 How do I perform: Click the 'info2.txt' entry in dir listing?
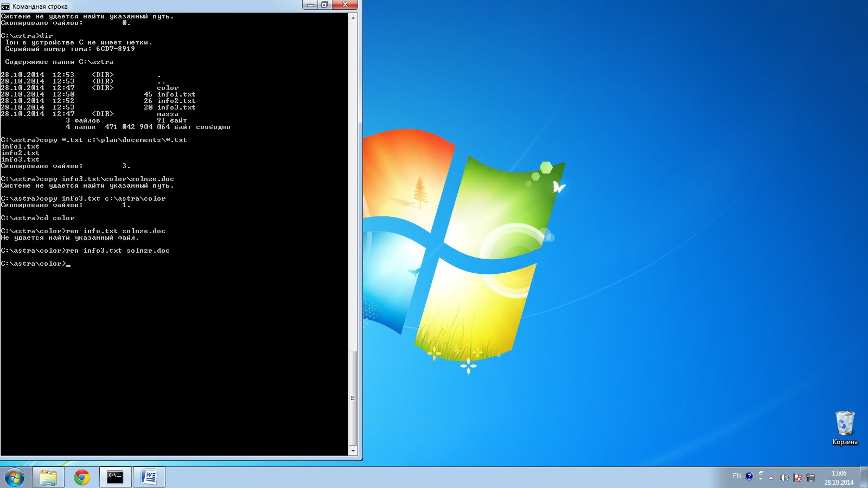[x=176, y=101]
